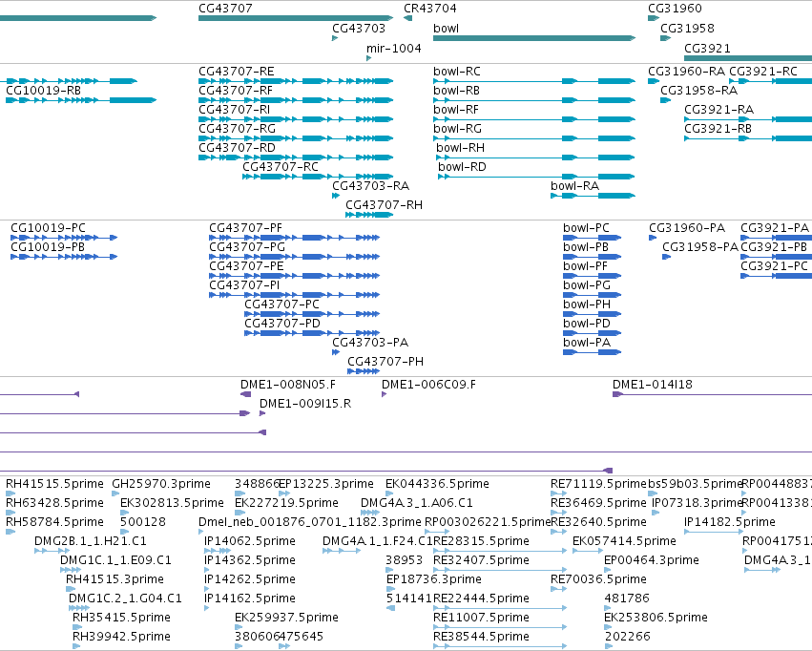Open the CG31958 gene label
812x651 pixels.
click(687, 29)
